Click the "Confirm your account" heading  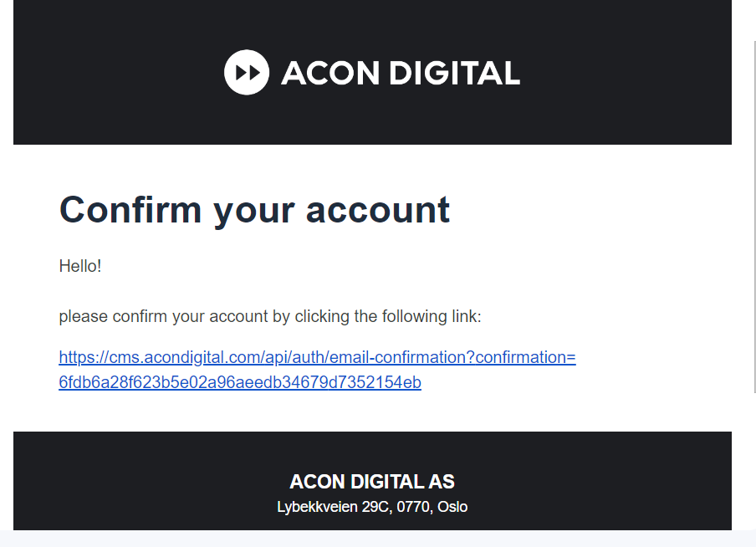(254, 209)
